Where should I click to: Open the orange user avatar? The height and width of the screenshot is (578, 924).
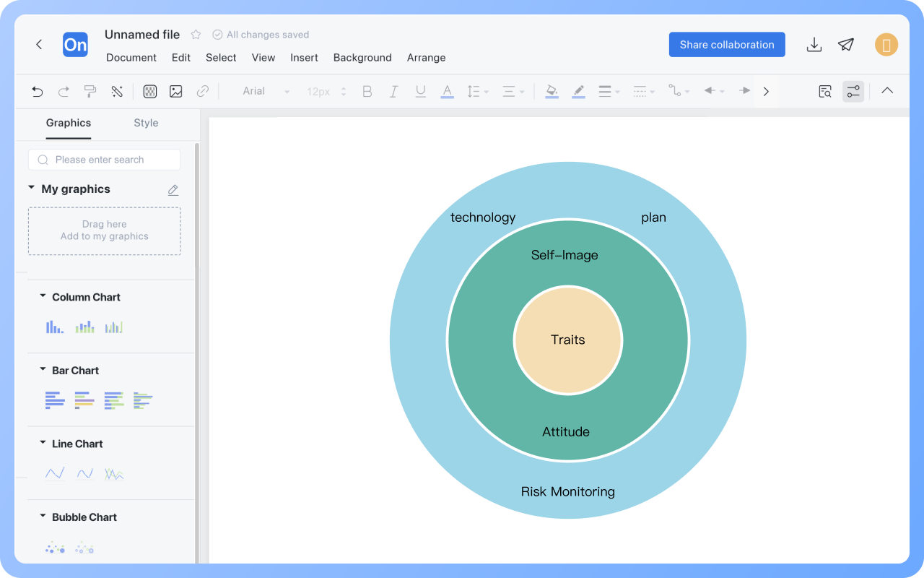tap(886, 45)
